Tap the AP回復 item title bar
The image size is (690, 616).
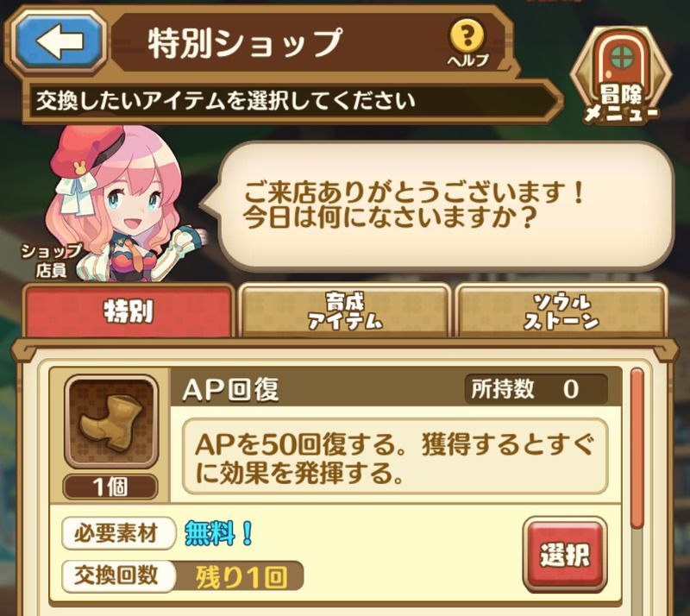pyautogui.click(x=395, y=389)
